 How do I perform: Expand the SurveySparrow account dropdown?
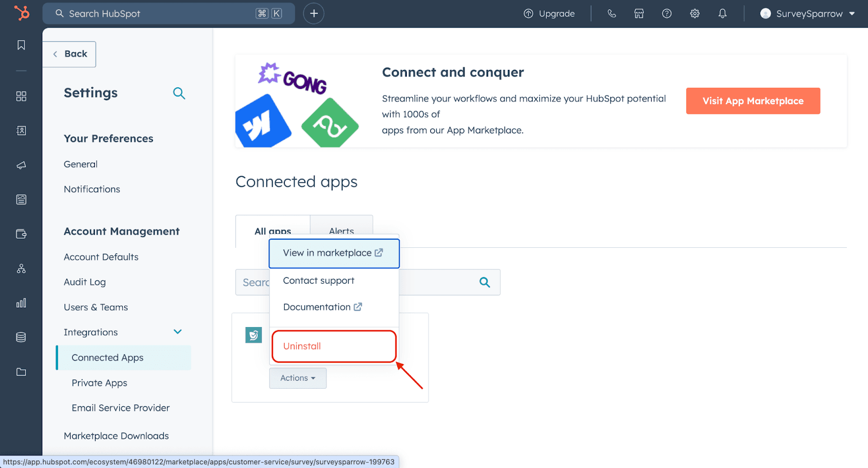[x=807, y=14]
